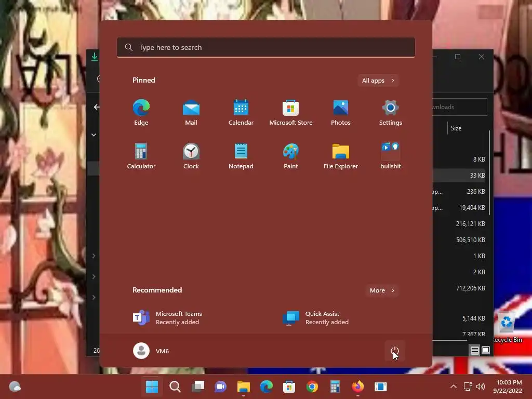Go back in File Explorer window

pos(97,107)
